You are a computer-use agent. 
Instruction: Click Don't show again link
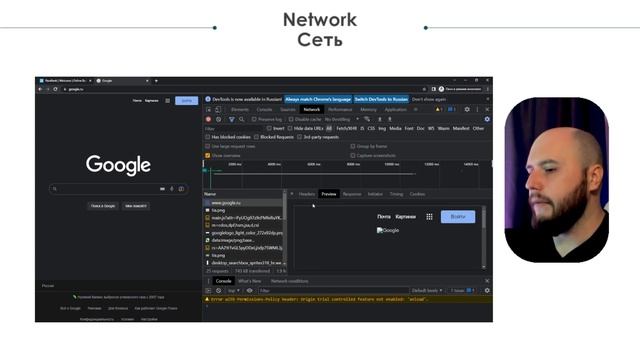[429, 99]
